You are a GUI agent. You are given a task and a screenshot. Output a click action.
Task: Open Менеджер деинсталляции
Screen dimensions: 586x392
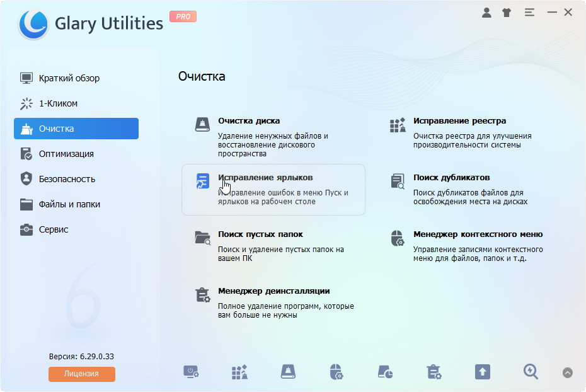coord(273,303)
